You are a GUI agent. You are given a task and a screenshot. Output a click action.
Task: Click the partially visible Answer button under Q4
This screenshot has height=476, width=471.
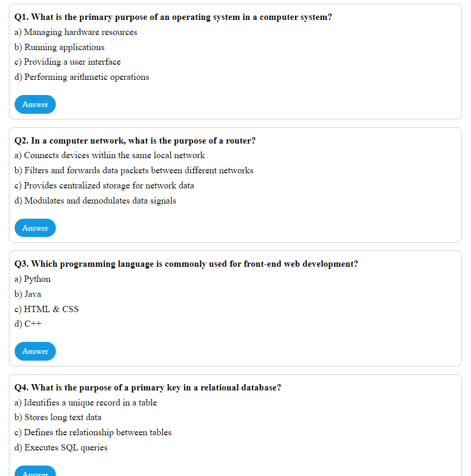[x=35, y=472]
